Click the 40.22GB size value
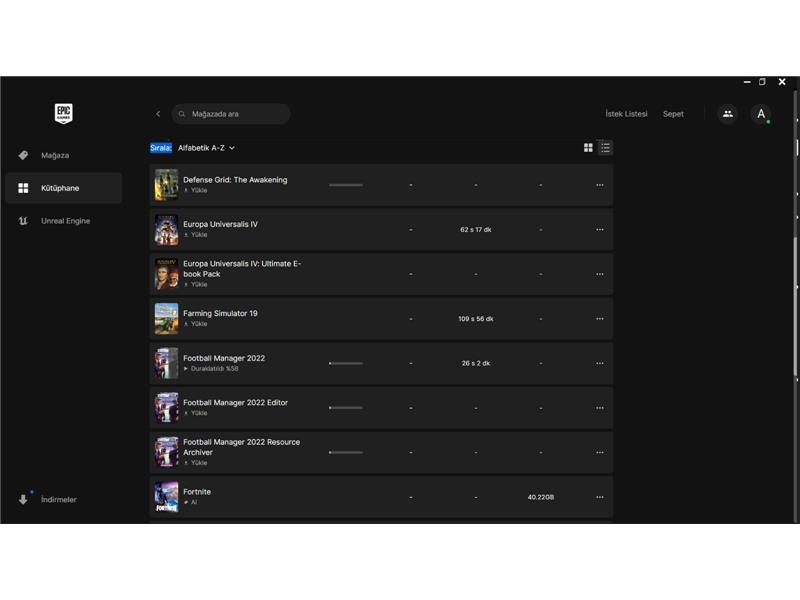Viewport: 800px width, 600px height. pyautogui.click(x=541, y=497)
